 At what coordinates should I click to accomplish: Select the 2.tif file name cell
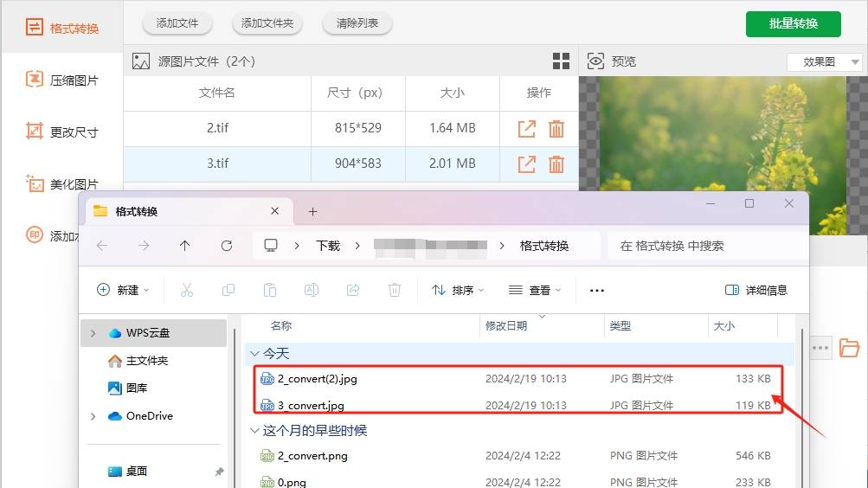tap(217, 128)
